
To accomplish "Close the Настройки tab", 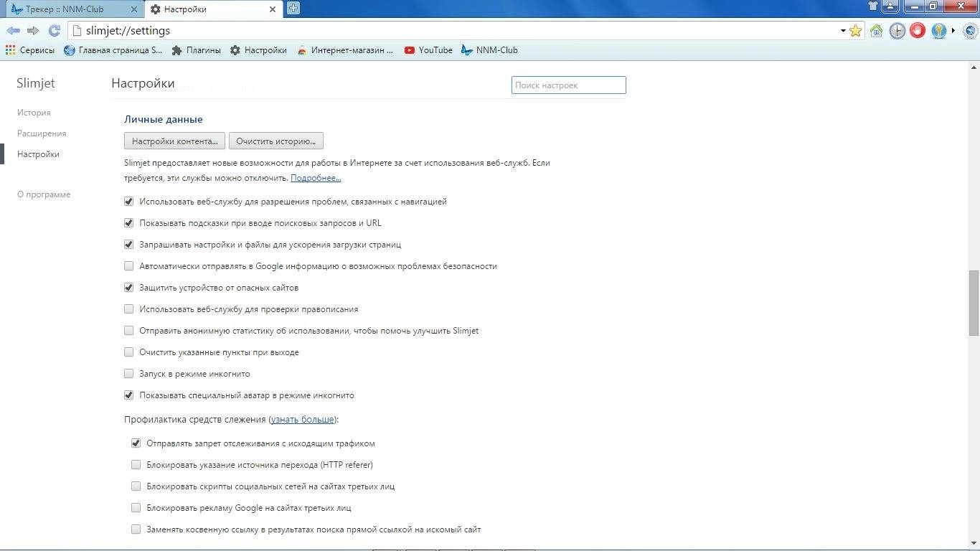I will point(272,9).
